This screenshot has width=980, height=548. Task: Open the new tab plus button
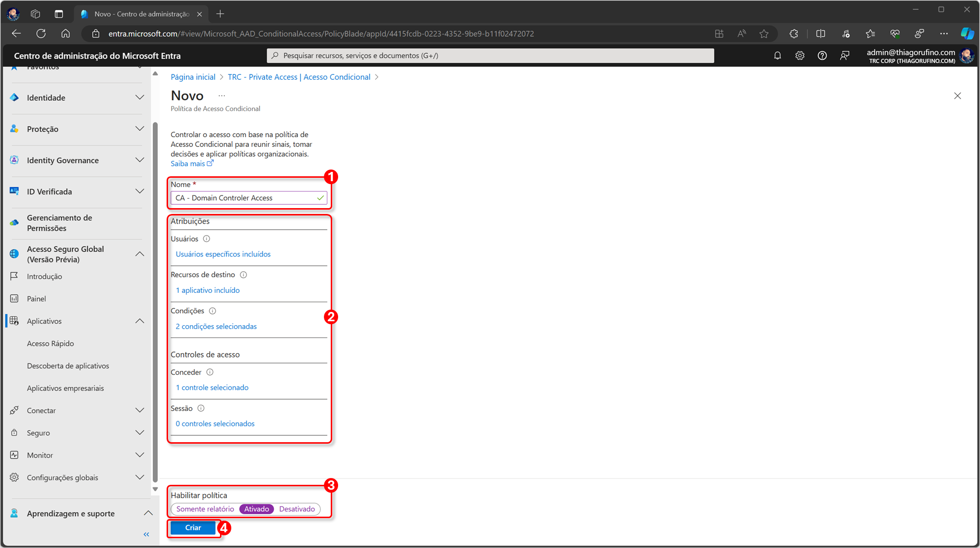coord(220,14)
